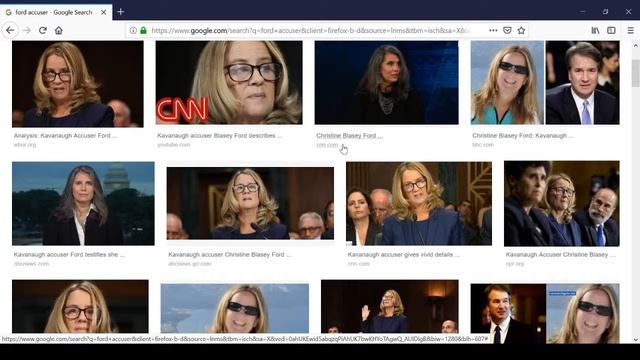The height and width of the screenshot is (360, 640).
Task: Click 'bbc.com' source text
Action: pos(483,145)
